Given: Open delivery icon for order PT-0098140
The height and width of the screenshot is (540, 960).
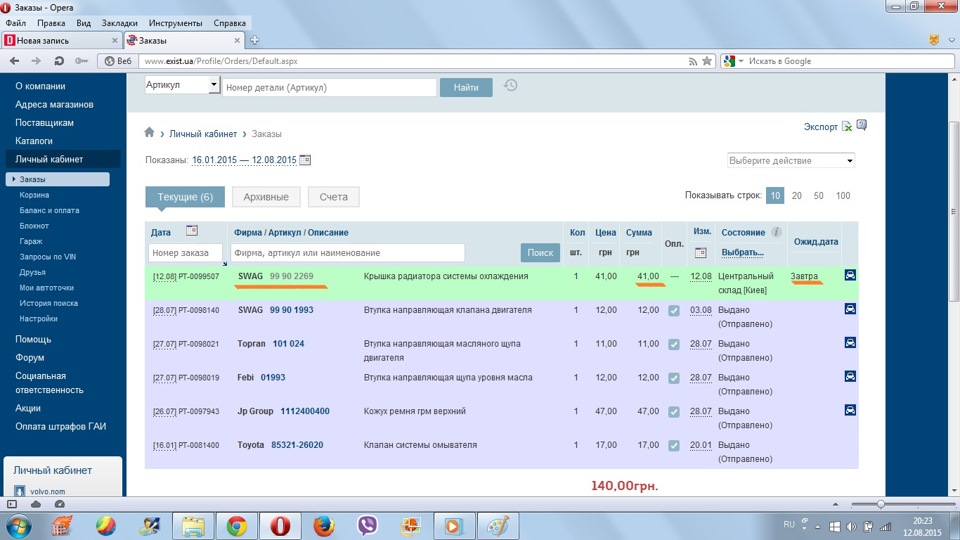Looking at the screenshot, I should coord(850,309).
